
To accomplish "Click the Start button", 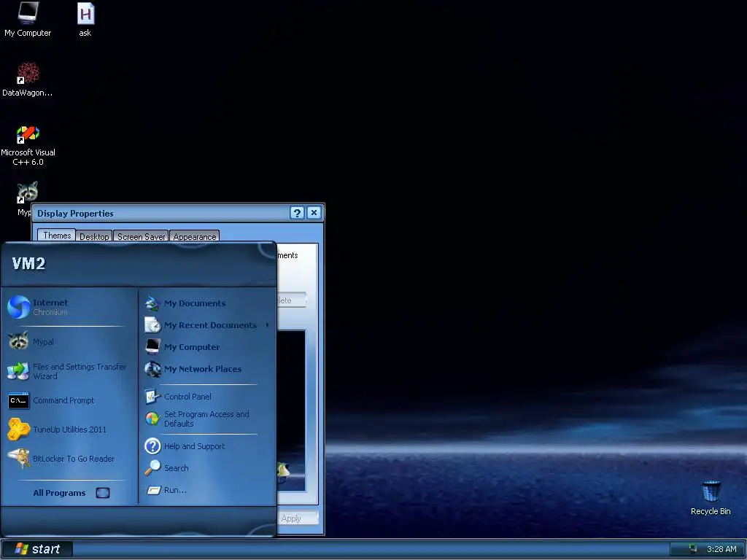I will 37,548.
